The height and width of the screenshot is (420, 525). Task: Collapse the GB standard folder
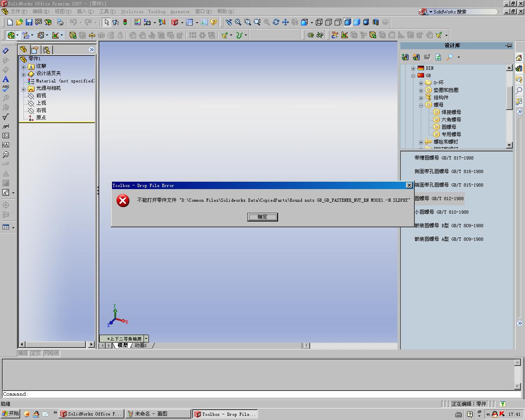(x=413, y=76)
